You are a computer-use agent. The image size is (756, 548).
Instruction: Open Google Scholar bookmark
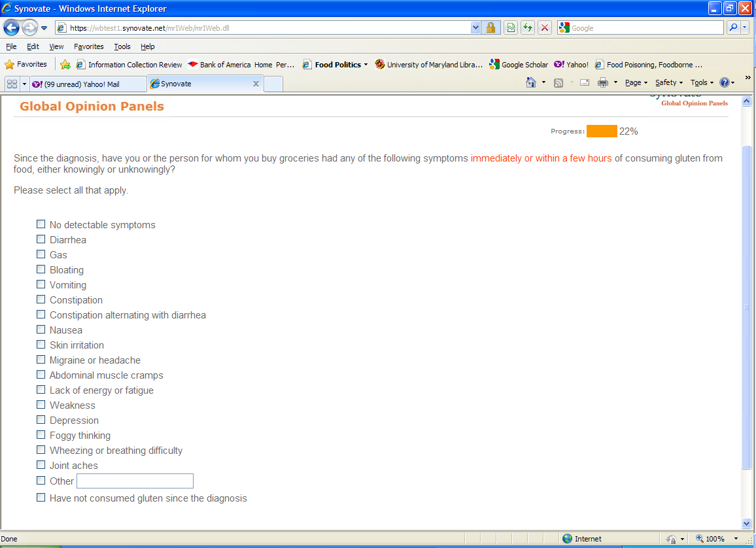(x=519, y=65)
